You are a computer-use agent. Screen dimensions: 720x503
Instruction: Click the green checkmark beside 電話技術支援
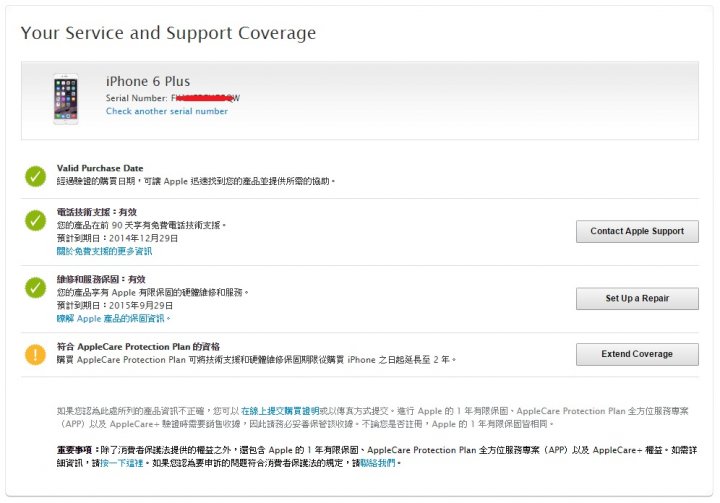35,220
